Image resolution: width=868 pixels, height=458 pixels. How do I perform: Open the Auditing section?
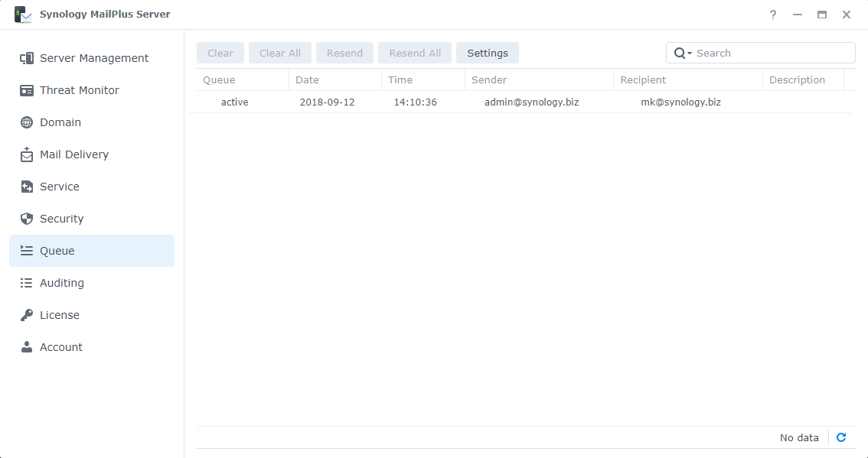click(x=92, y=283)
